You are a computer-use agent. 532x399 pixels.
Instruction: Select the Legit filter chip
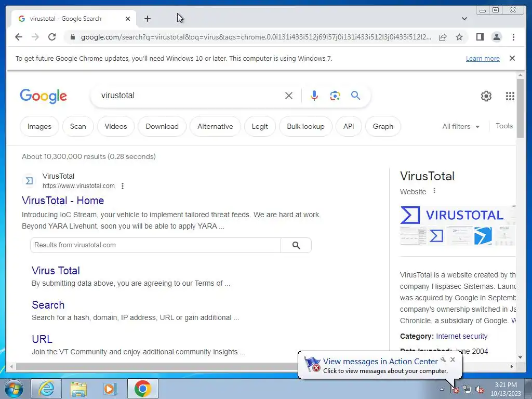pos(260,126)
